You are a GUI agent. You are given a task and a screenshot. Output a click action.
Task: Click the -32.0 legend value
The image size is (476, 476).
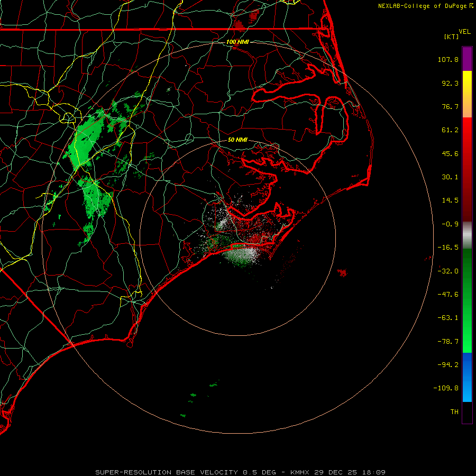448,271
